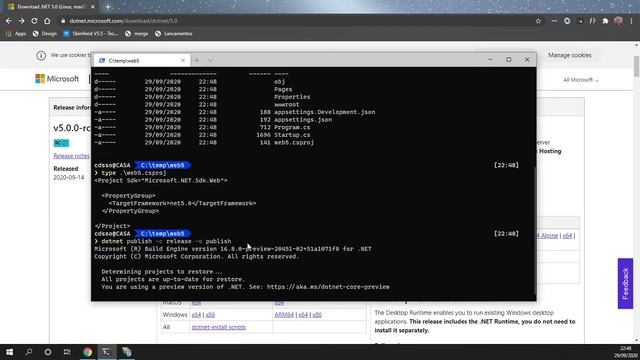The height and width of the screenshot is (360, 640).
Task: Minimize the Windows Terminal window
Action: point(490,60)
